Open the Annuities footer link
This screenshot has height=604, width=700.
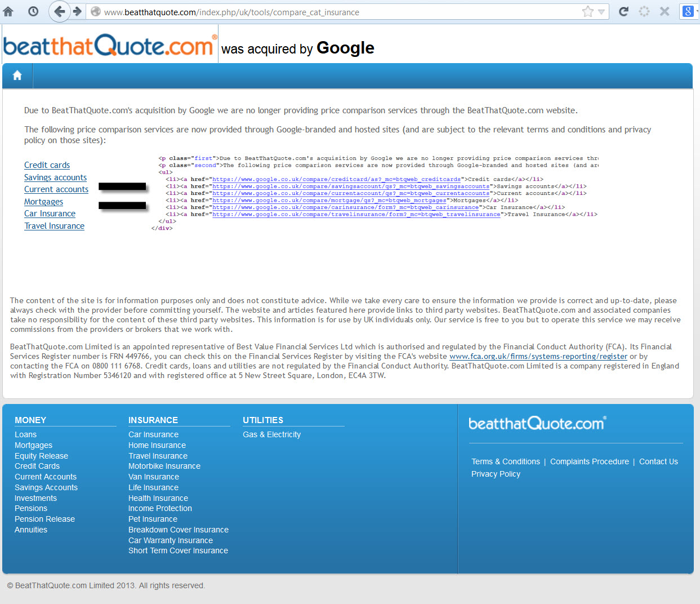click(x=31, y=530)
